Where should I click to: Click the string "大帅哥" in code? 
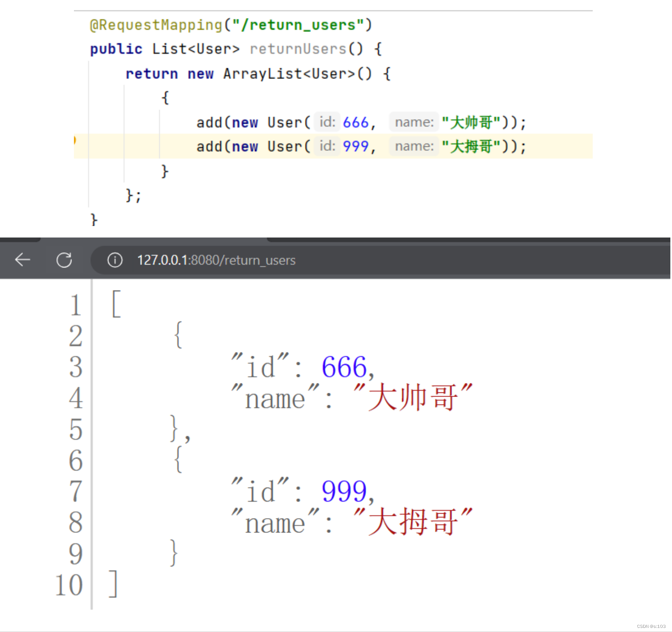coord(471,122)
